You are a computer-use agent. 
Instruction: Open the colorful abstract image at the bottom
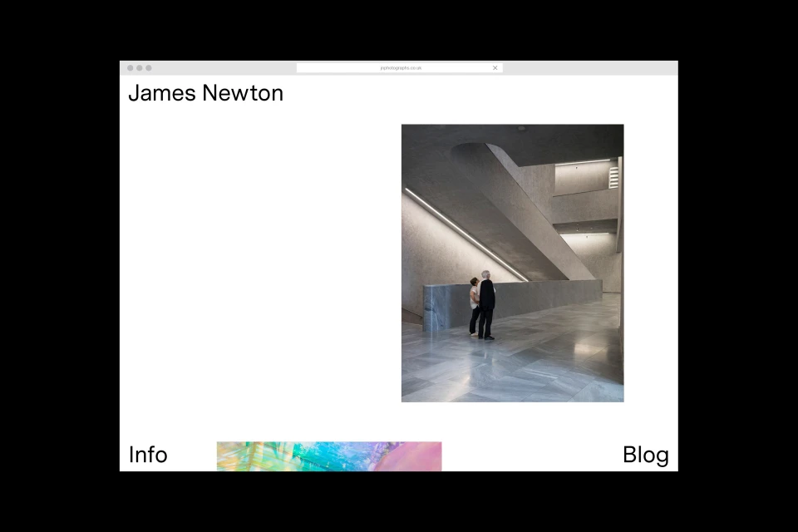coord(329,456)
